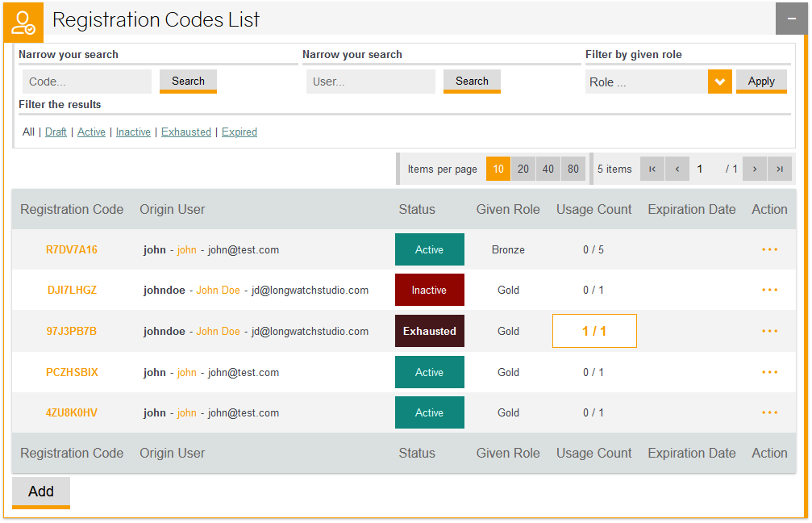Open actions menu for code DJI7LHGZ
Screen dimensions: 812x523
click(769, 290)
